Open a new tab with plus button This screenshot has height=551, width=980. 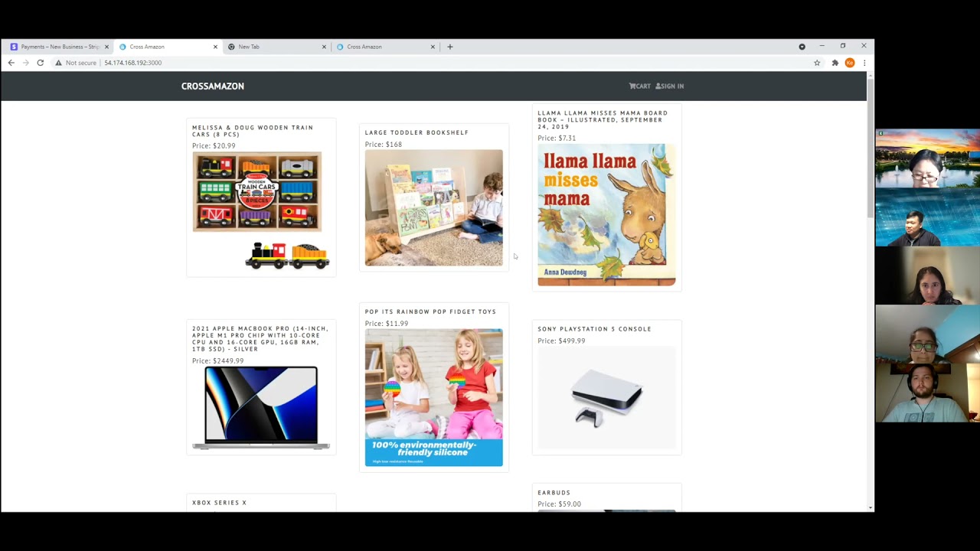(x=450, y=47)
